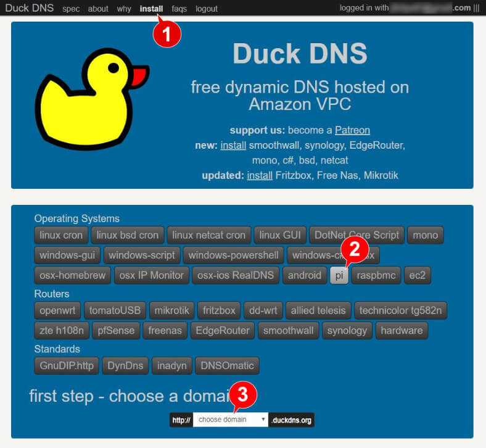Follow the install link in the new line

coord(233,145)
